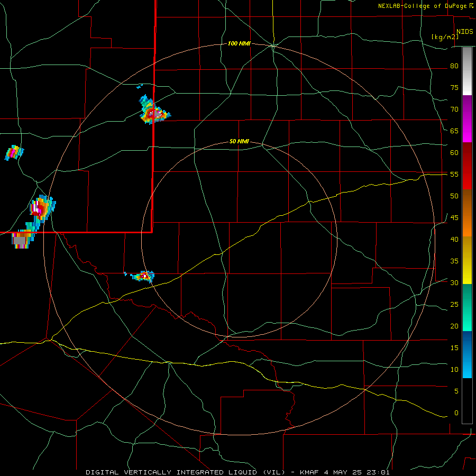Select the 35 value on the VIL scale

454,261
